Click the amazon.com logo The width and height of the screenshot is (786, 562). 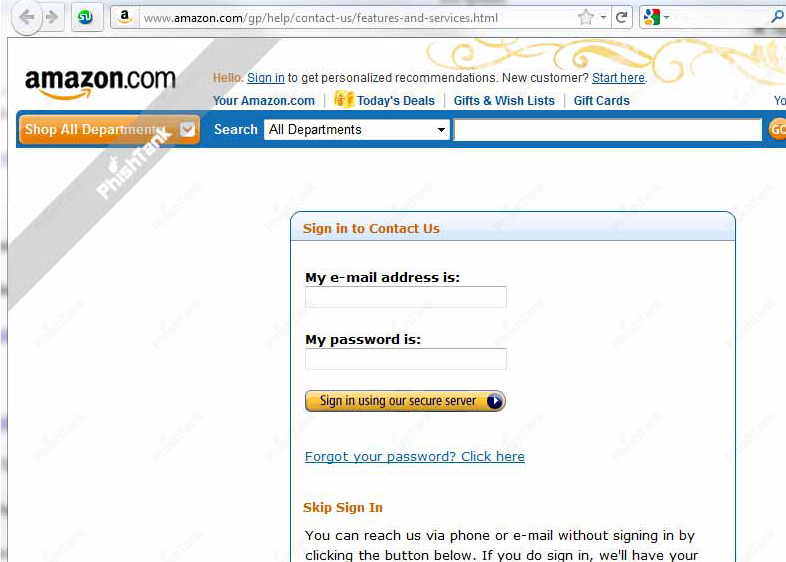tap(100, 83)
